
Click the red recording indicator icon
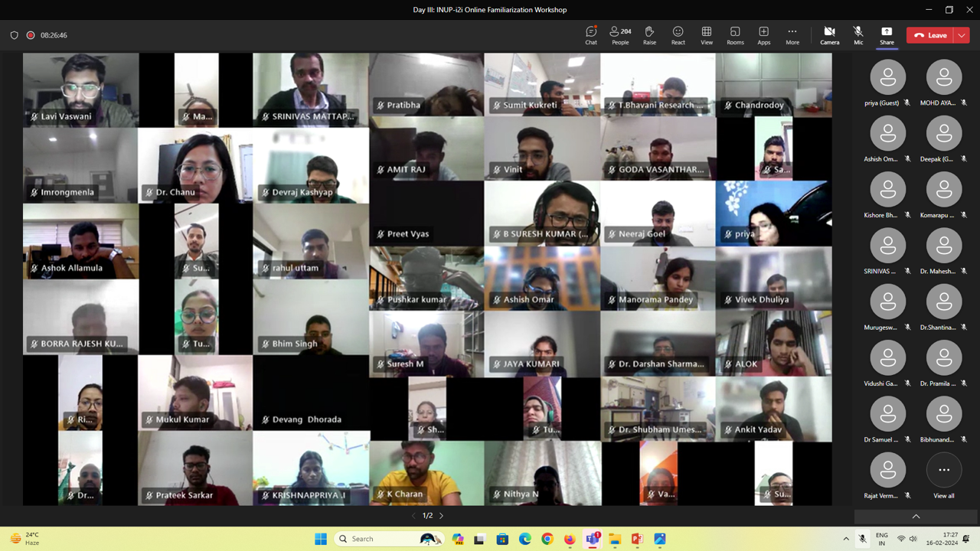(x=31, y=35)
